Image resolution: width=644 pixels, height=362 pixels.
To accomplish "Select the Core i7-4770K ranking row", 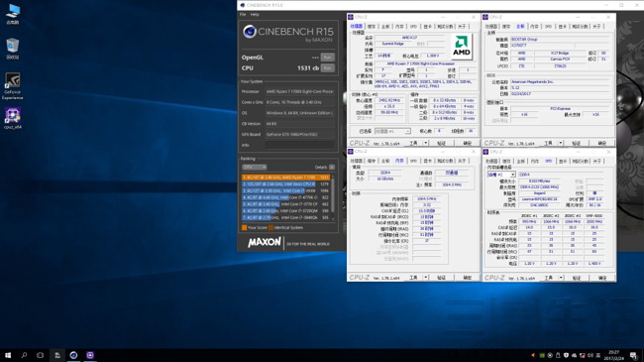I will pos(286,197).
